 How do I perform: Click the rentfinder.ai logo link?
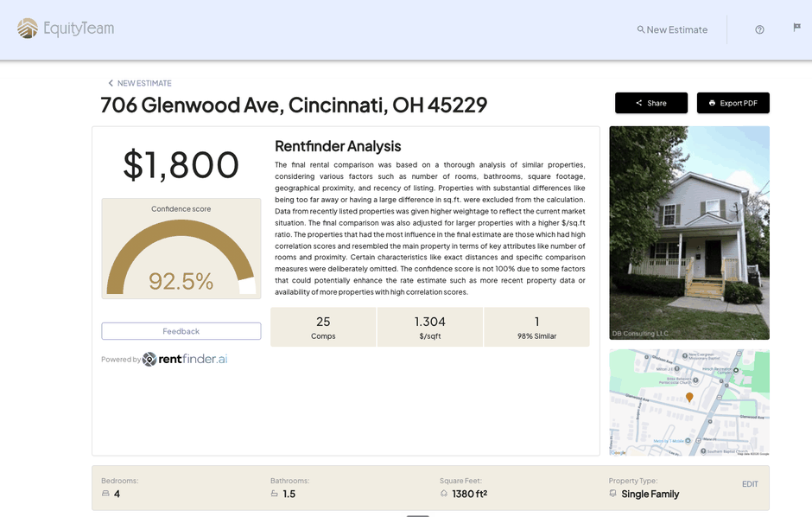pos(185,359)
